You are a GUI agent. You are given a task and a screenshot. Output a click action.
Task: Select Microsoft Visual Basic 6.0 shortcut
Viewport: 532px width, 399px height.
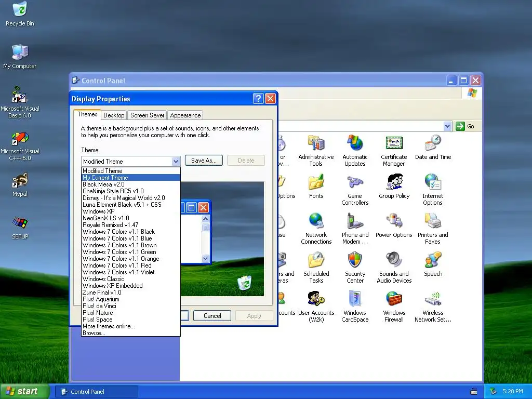pos(20,102)
